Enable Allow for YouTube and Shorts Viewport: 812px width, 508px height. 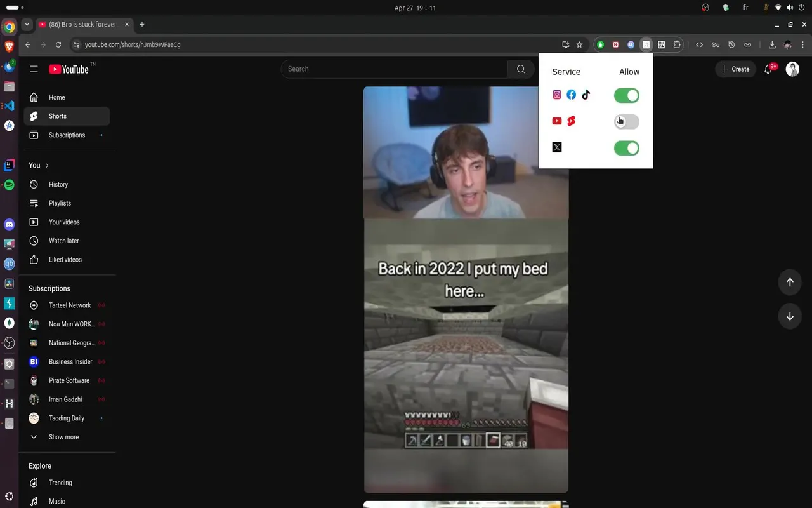point(627,122)
